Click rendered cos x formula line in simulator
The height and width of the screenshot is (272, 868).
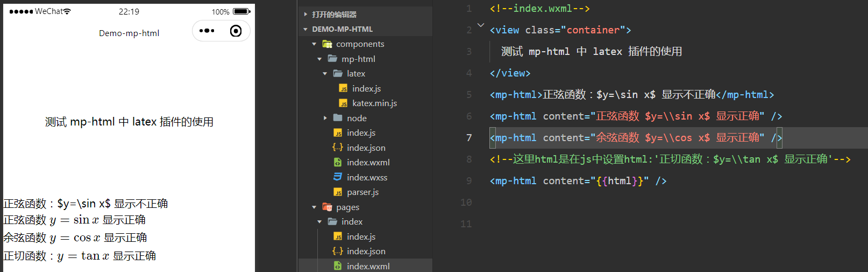(x=75, y=238)
